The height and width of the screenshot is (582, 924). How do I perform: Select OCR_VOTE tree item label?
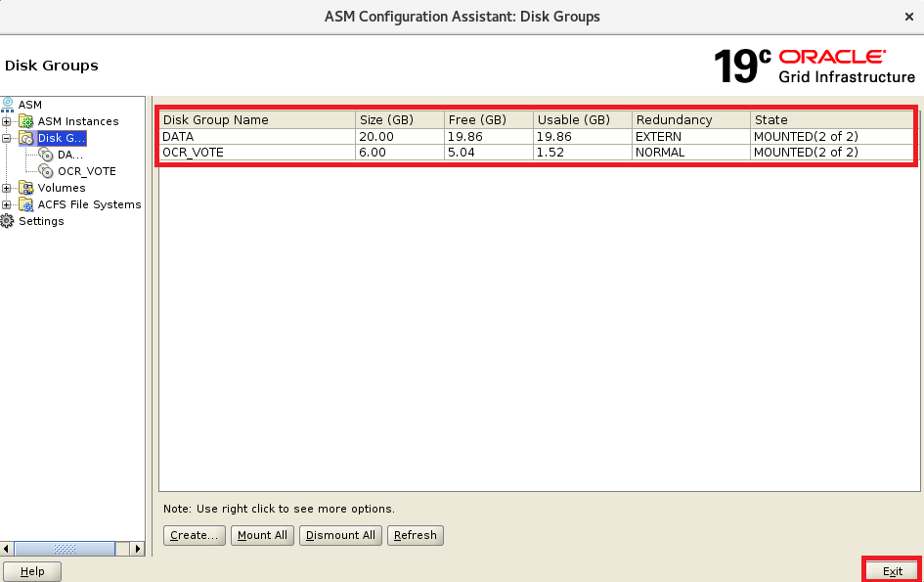click(x=87, y=171)
